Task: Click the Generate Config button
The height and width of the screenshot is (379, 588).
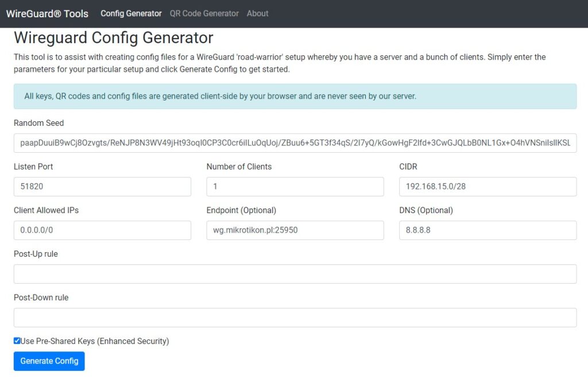Action: pyautogui.click(x=49, y=361)
